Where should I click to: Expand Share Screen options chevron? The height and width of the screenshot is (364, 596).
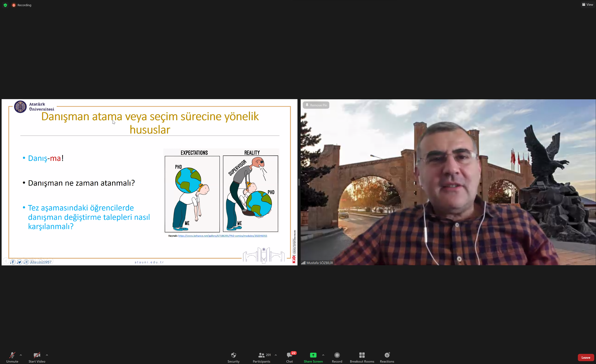(x=323, y=355)
